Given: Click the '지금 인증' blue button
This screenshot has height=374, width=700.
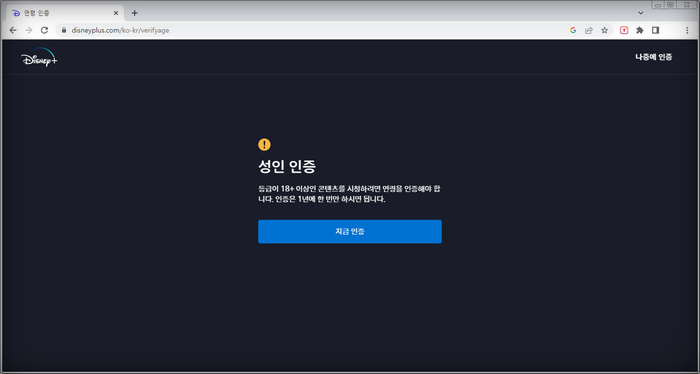Looking at the screenshot, I should pyautogui.click(x=350, y=231).
